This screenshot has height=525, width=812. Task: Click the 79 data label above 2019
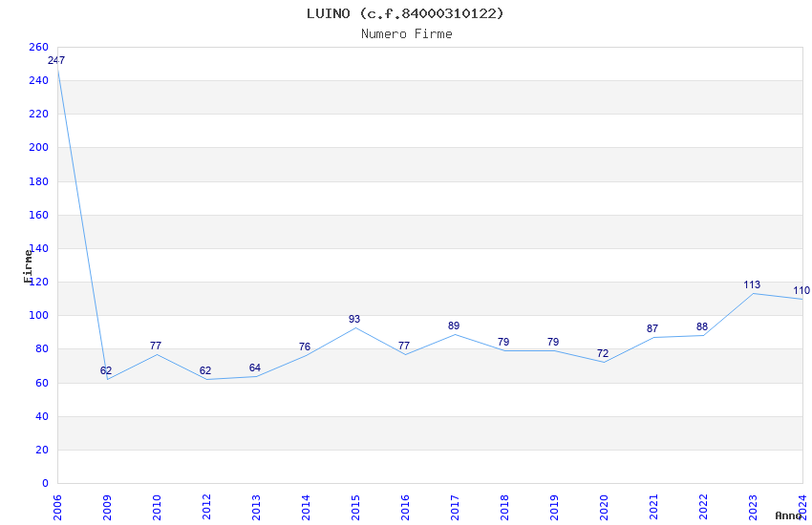point(553,342)
